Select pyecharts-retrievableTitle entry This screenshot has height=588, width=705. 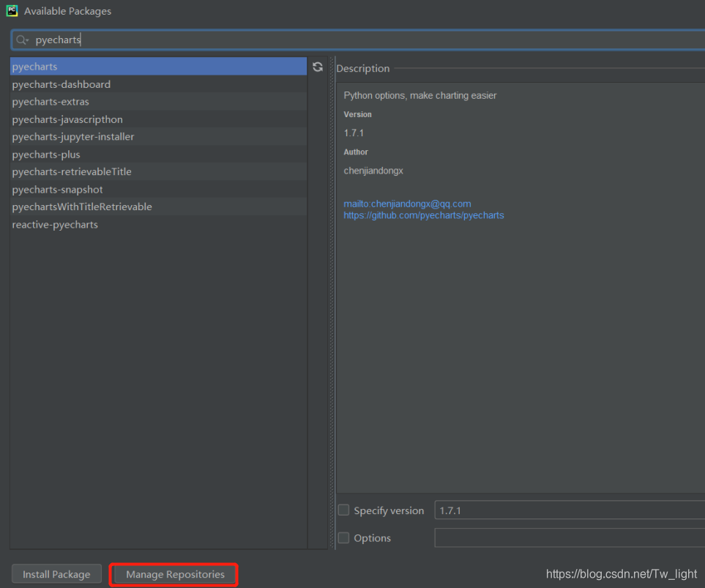tap(158, 172)
